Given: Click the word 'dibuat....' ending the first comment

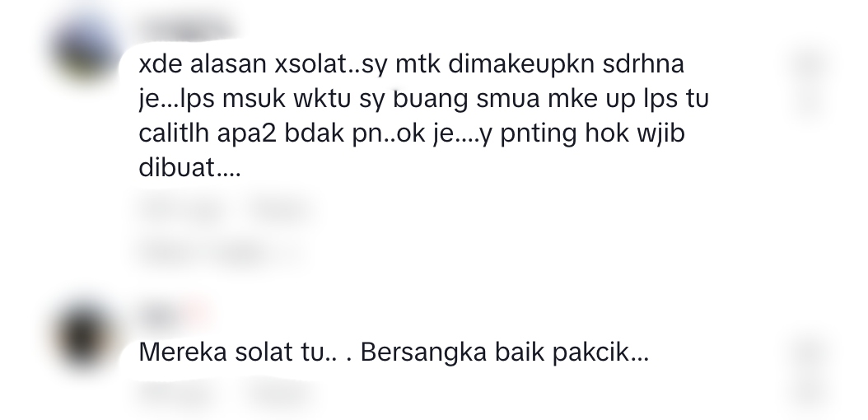Looking at the screenshot, I should pos(190,167).
